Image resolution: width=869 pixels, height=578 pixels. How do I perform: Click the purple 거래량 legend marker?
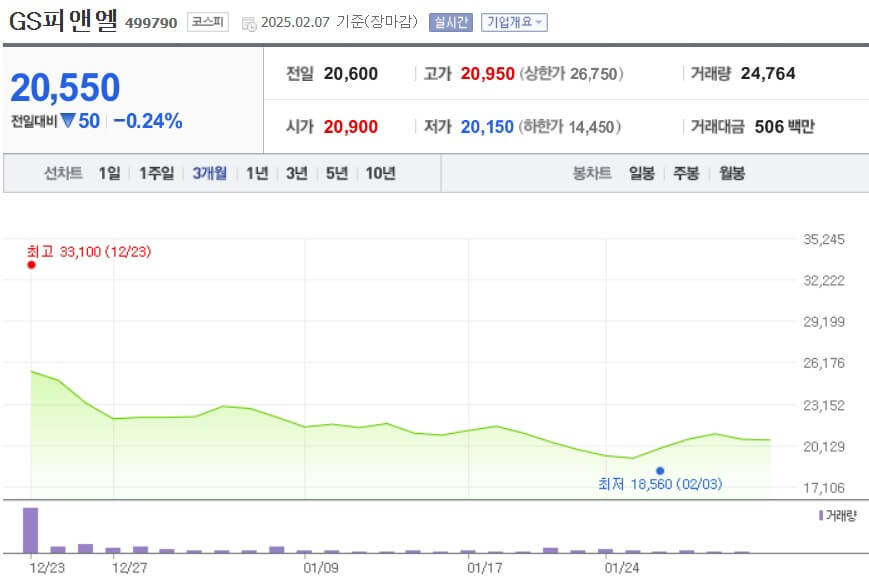tap(821, 516)
